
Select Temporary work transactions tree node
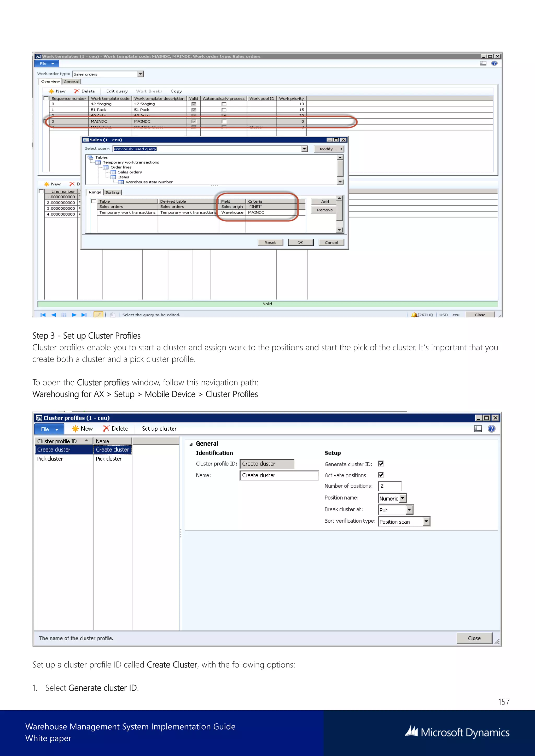click(x=131, y=162)
